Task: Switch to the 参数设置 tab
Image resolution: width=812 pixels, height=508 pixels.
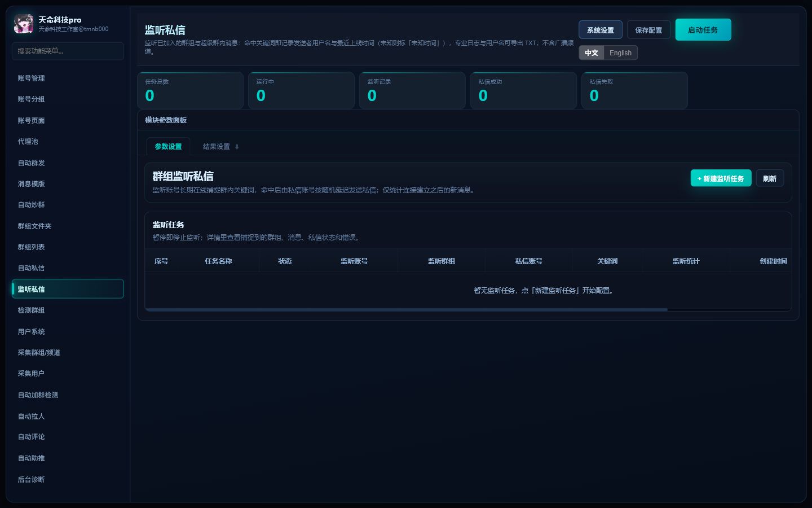Action: (x=168, y=146)
